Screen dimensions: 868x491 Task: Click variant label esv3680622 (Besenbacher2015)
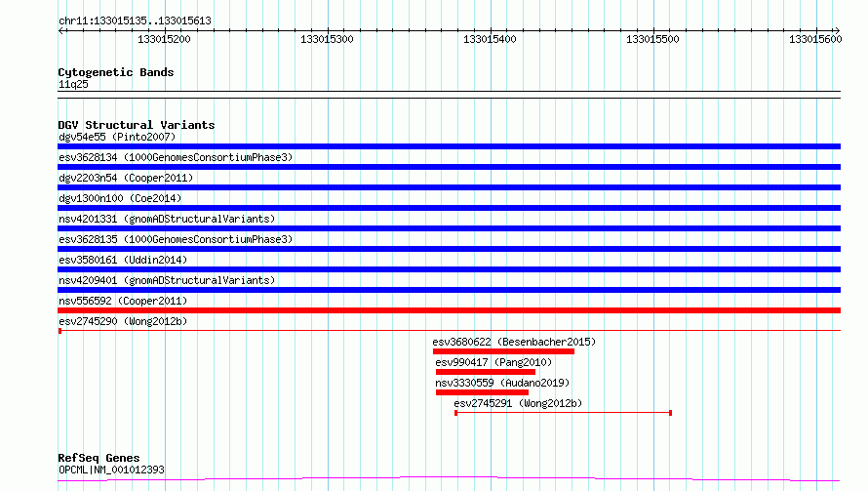point(514,342)
